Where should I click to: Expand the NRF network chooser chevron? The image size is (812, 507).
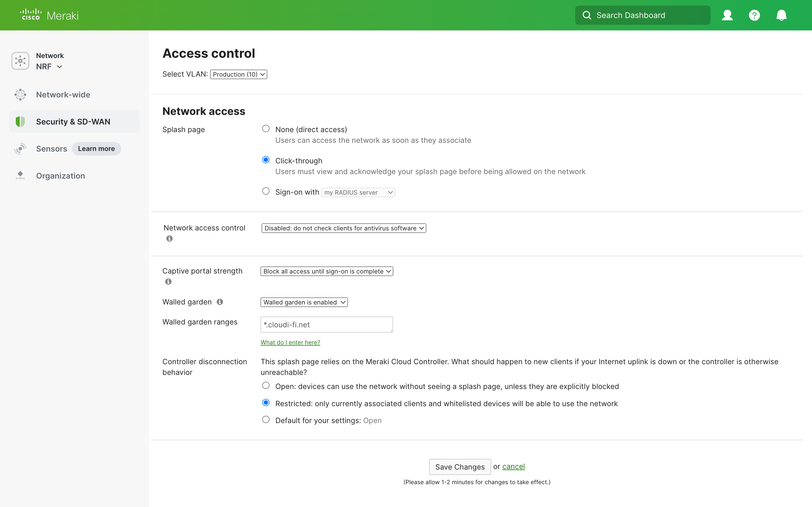(x=60, y=67)
